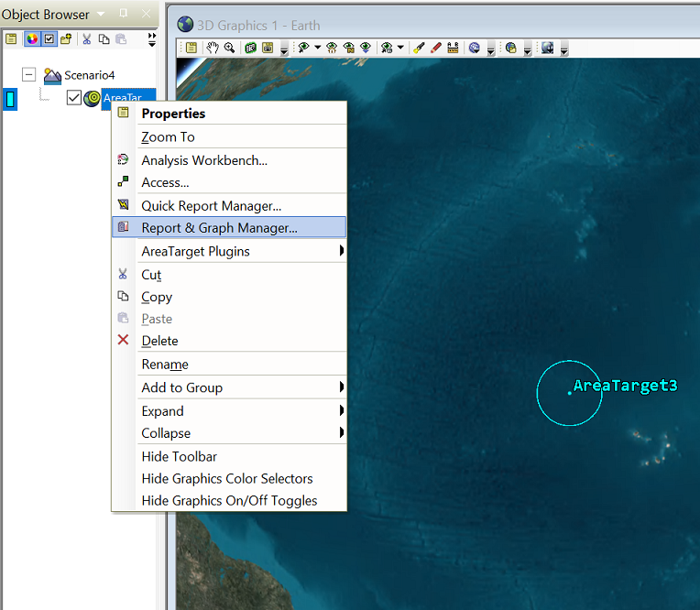This screenshot has width=700, height=610.
Task: Open Analysis Workbench from the menu
Action: (229, 160)
